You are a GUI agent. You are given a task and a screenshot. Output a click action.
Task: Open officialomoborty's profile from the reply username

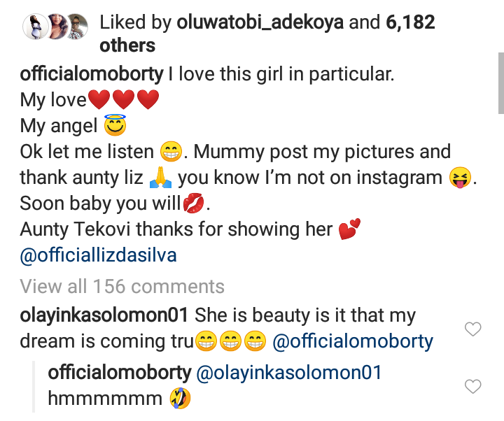pyautogui.click(x=119, y=373)
